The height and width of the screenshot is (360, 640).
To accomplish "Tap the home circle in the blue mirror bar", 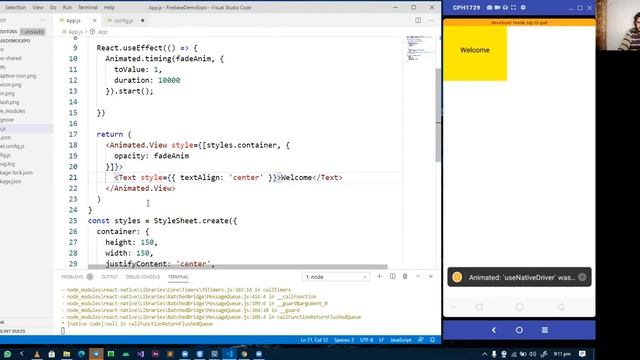I will (x=519, y=330).
